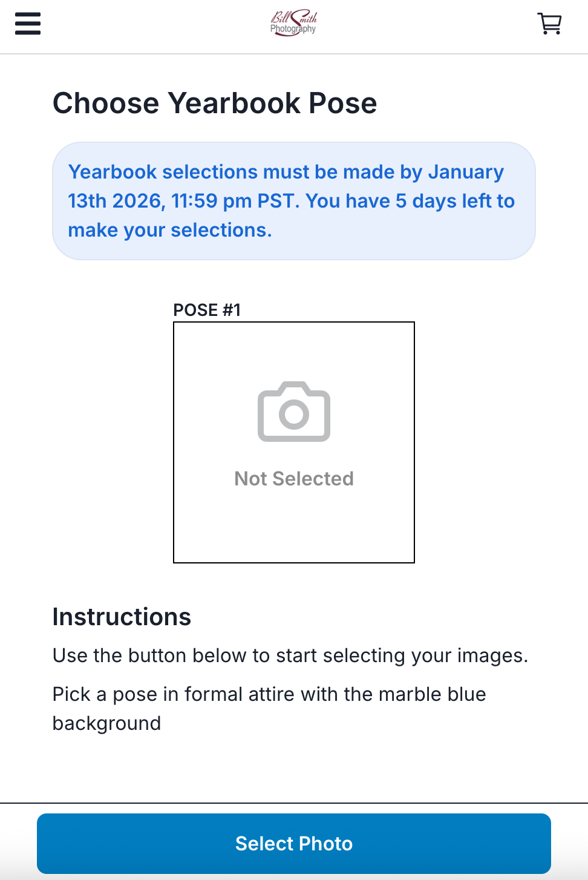Click the word 'January' in the deadline notice
The image size is (588, 880).
click(466, 172)
